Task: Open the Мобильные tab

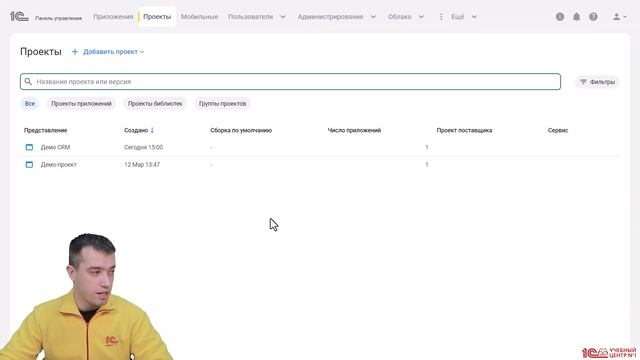Action: pos(200,17)
